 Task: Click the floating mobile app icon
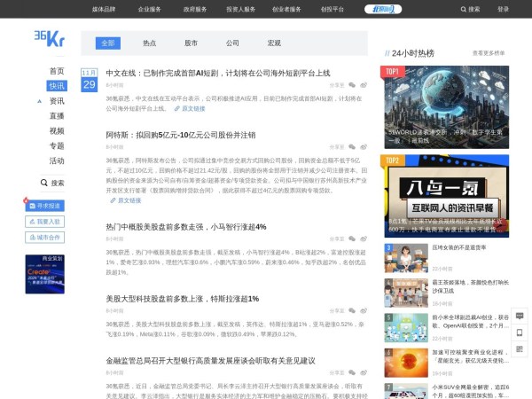pyautogui.click(x=520, y=334)
